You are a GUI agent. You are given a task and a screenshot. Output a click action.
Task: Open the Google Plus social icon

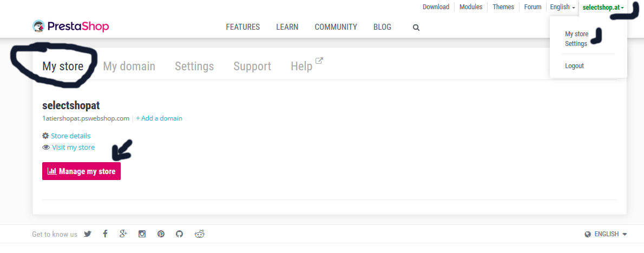coord(123,234)
